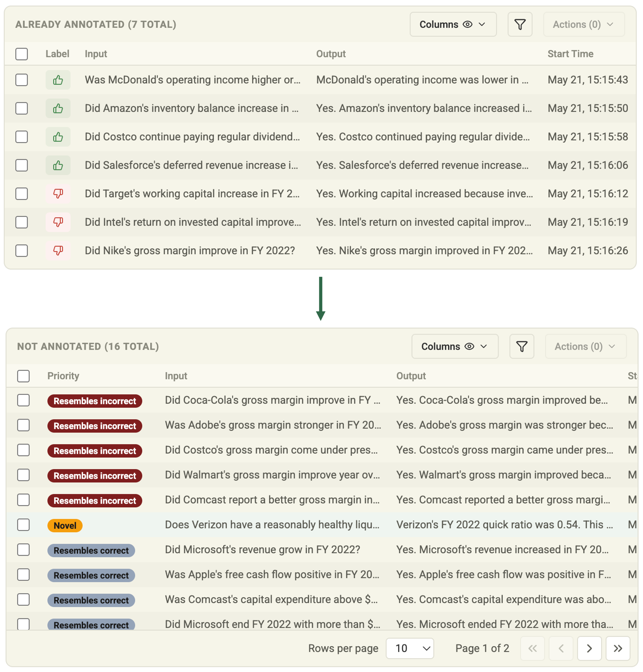Screen dimensions: 643x672
Task: Click Resembles incorrect tag on Adobe row
Action: [x=95, y=426]
